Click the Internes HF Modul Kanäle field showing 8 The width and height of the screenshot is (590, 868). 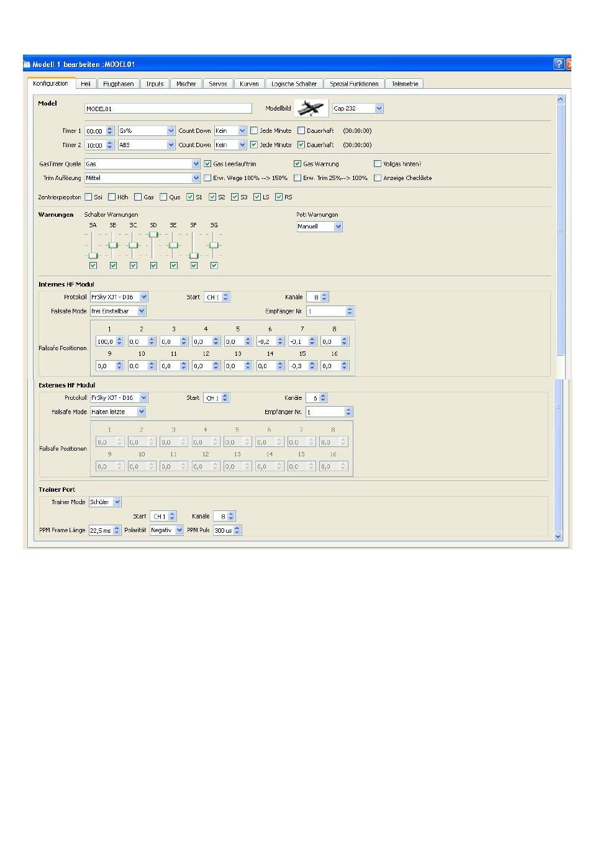coord(317,297)
